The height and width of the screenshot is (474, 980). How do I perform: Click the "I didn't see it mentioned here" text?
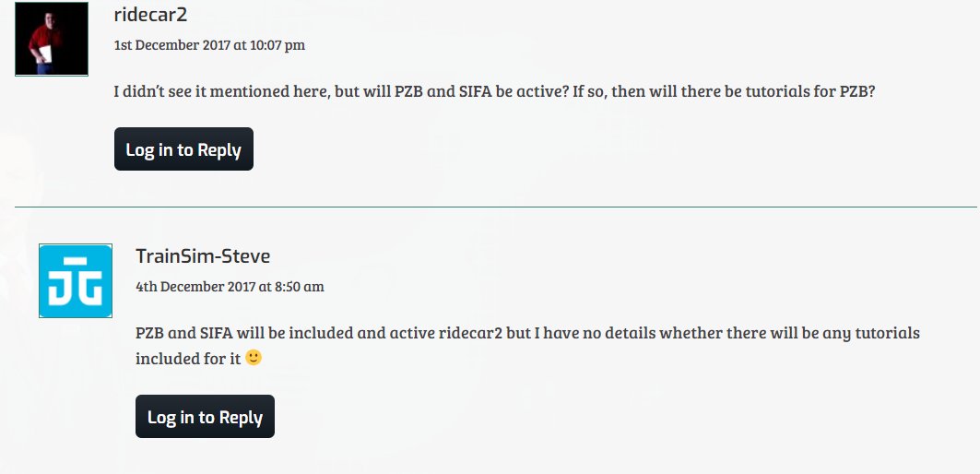pyautogui.click(x=219, y=92)
